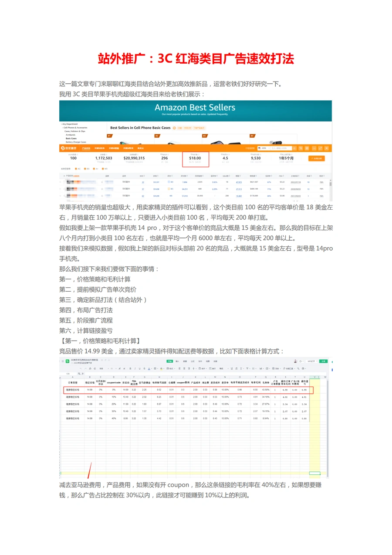The image size is (392, 555).
Task: Click the 1年5个月 average listing age
Action: [x=287, y=158]
